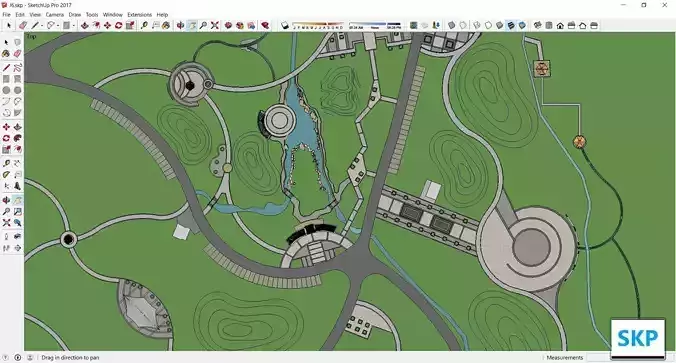Open the Extensions menu
Screen dimensions: 676x363
(140, 15)
